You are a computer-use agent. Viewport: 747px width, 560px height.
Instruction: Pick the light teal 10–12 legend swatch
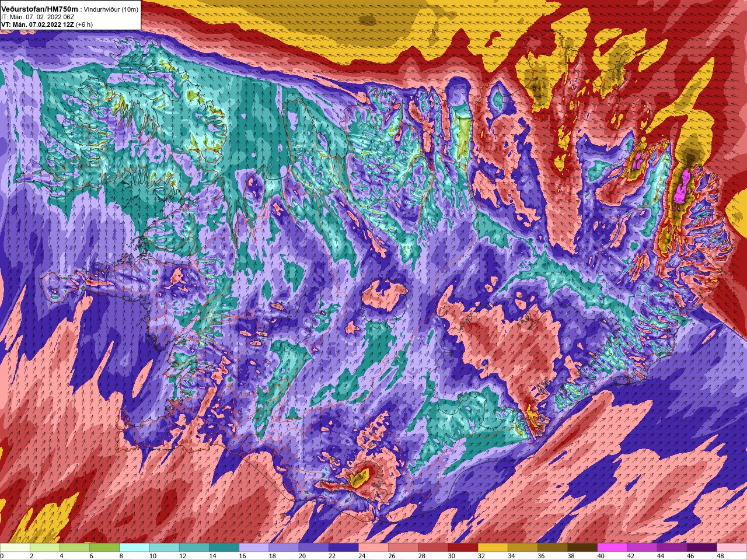click(x=164, y=548)
